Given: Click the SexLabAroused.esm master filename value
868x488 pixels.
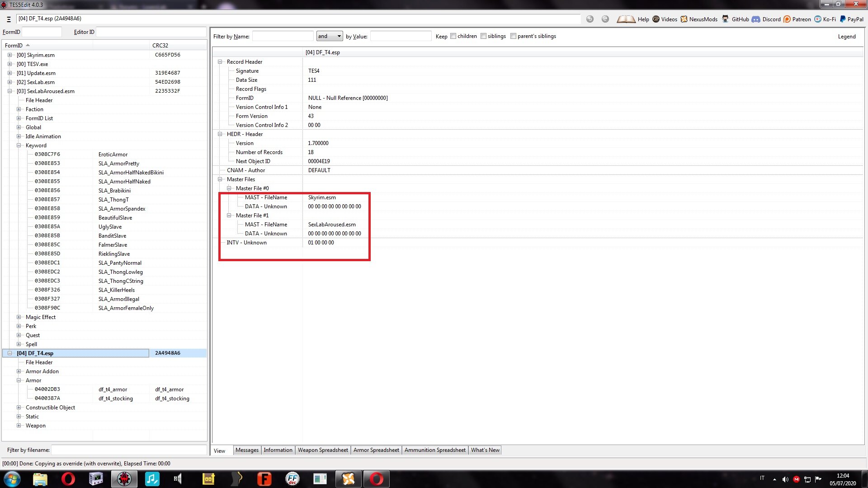Looking at the screenshot, I should [332, 225].
